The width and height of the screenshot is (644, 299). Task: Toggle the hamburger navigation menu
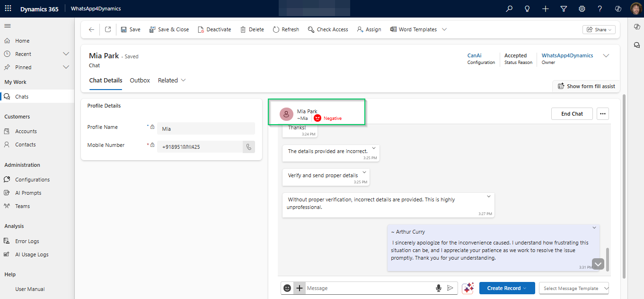8,26
